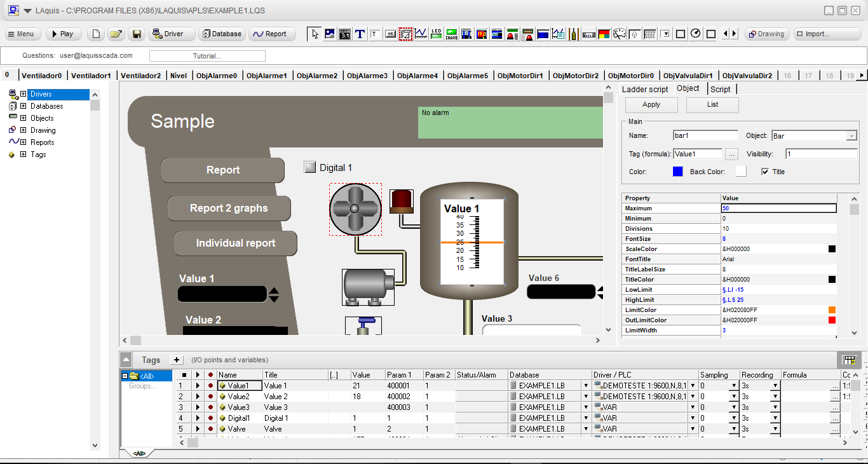Create a new blank file

coord(95,34)
